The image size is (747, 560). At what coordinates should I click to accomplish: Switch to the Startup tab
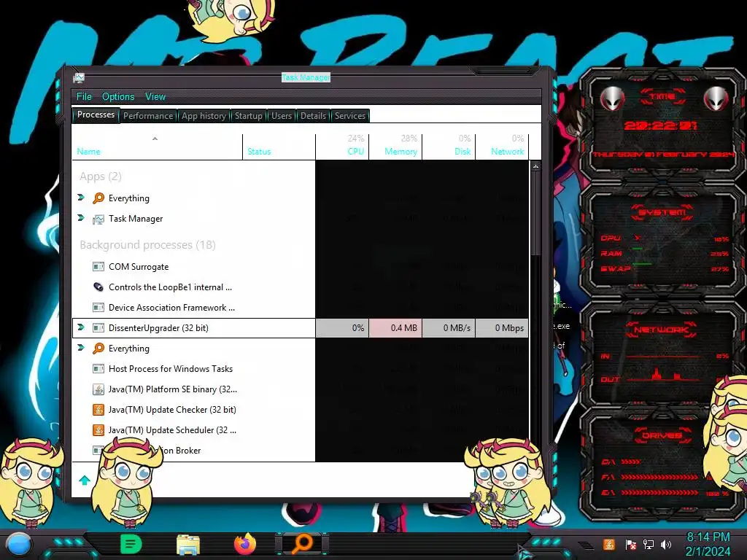(248, 116)
